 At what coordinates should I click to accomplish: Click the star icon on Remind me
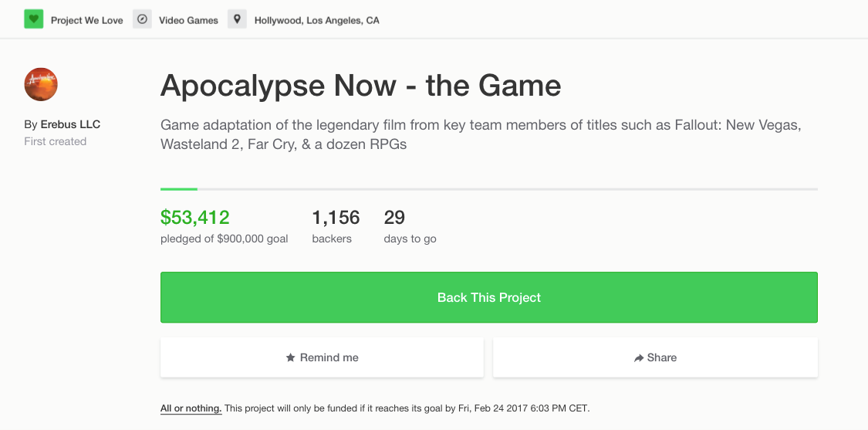click(290, 357)
